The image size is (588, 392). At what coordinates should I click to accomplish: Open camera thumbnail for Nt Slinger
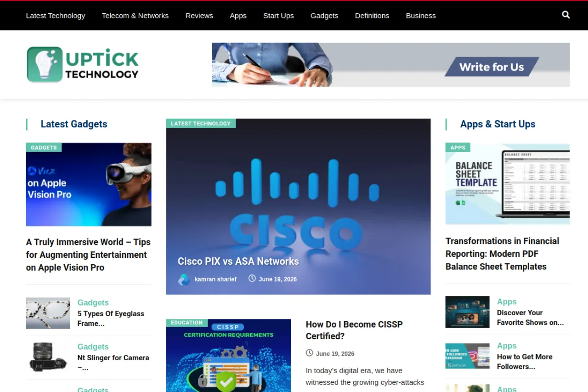[x=48, y=357]
